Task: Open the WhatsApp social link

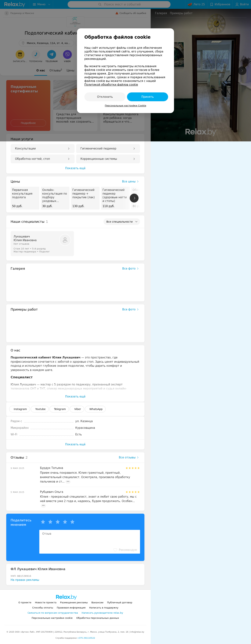Action: [x=96, y=409]
